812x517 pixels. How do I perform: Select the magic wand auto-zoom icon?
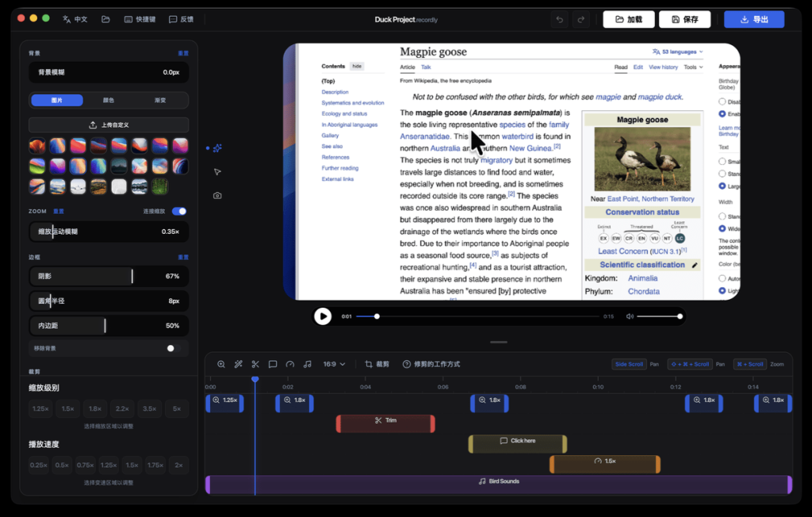tap(238, 364)
